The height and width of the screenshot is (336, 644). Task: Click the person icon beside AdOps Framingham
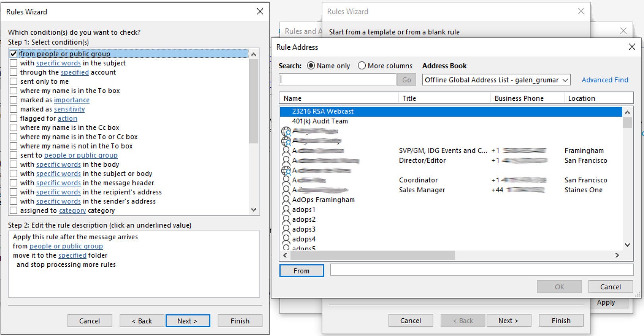pyautogui.click(x=286, y=200)
